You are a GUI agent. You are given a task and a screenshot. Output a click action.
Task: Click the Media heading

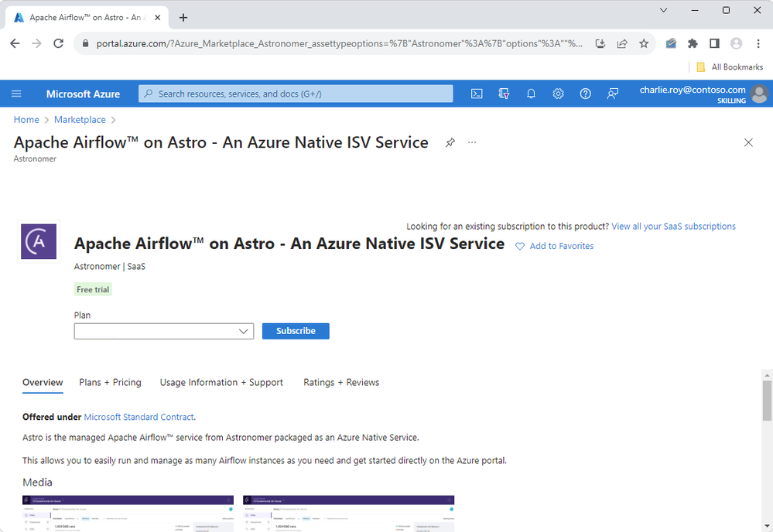[x=37, y=483]
